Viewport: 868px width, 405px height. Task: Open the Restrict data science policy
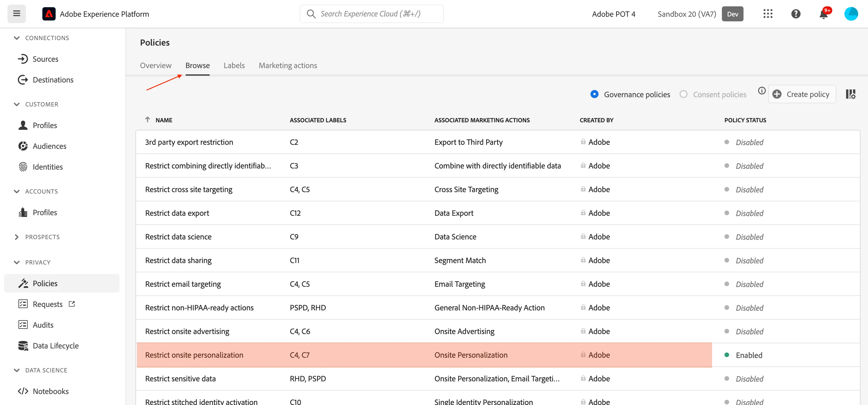(x=178, y=237)
